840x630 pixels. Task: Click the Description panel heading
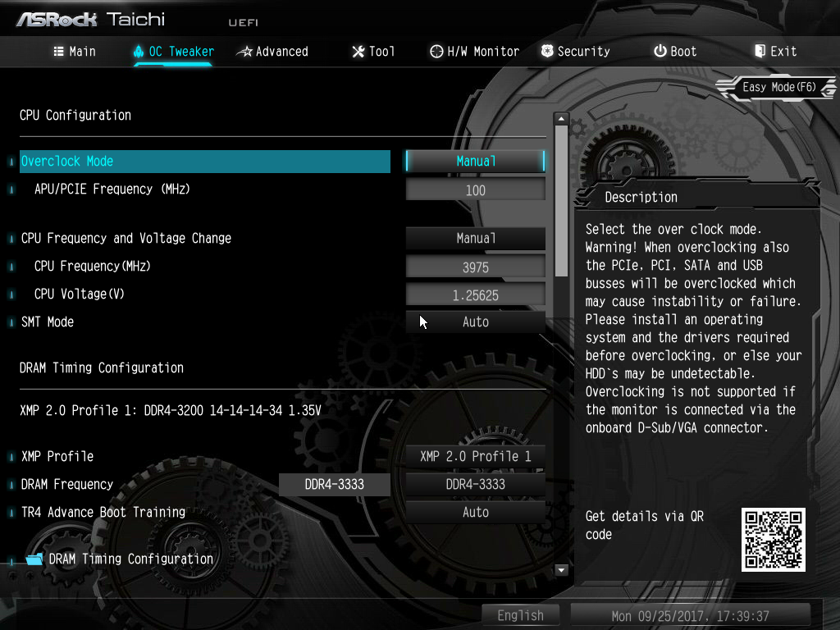641,197
